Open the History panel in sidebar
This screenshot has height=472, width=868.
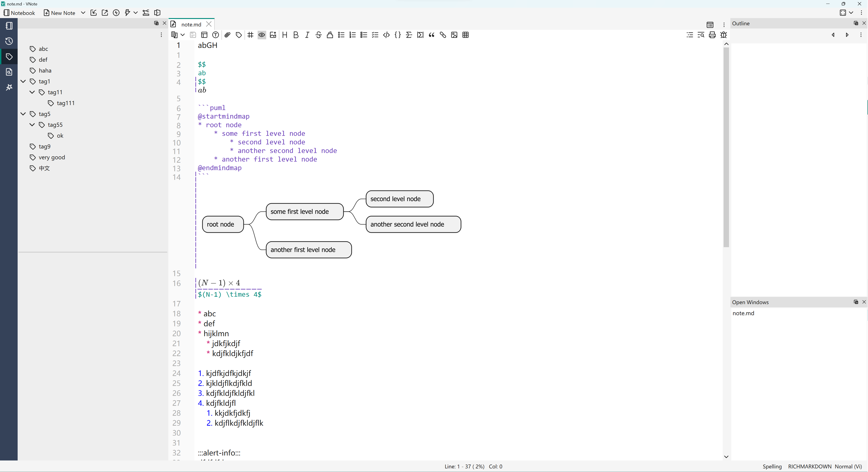pos(9,41)
